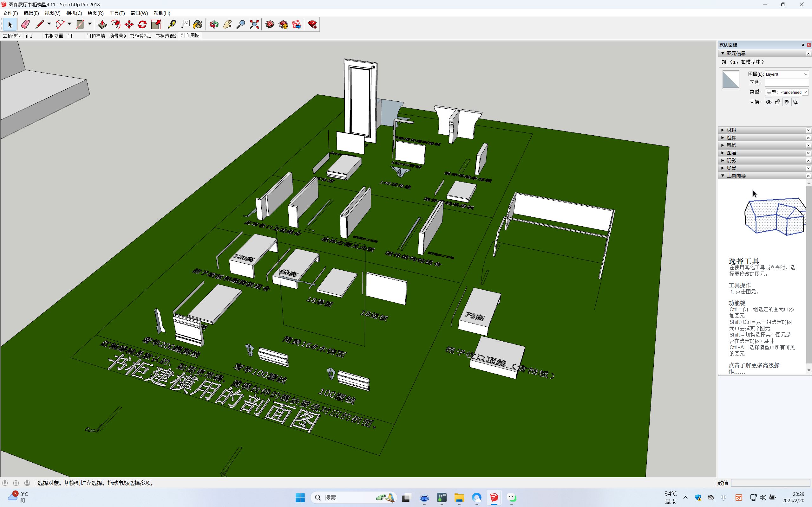Toggle the entity lock icon
This screenshot has height=507, width=812.
tap(777, 102)
